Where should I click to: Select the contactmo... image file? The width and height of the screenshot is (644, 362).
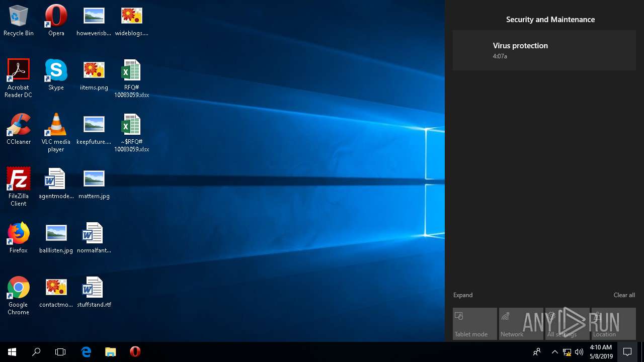click(x=56, y=293)
